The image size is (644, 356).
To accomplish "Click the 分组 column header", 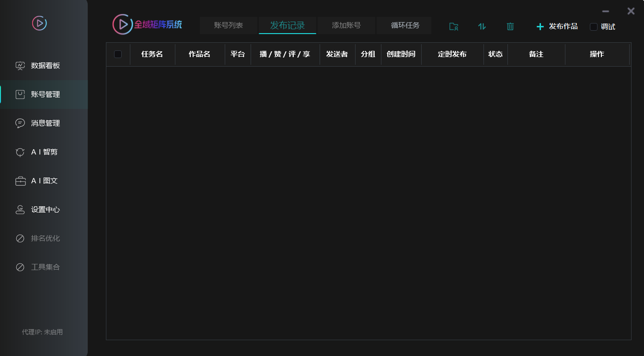I will pos(368,54).
